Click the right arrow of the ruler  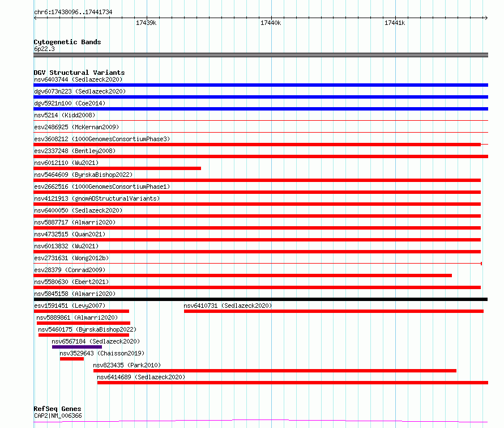point(486,18)
